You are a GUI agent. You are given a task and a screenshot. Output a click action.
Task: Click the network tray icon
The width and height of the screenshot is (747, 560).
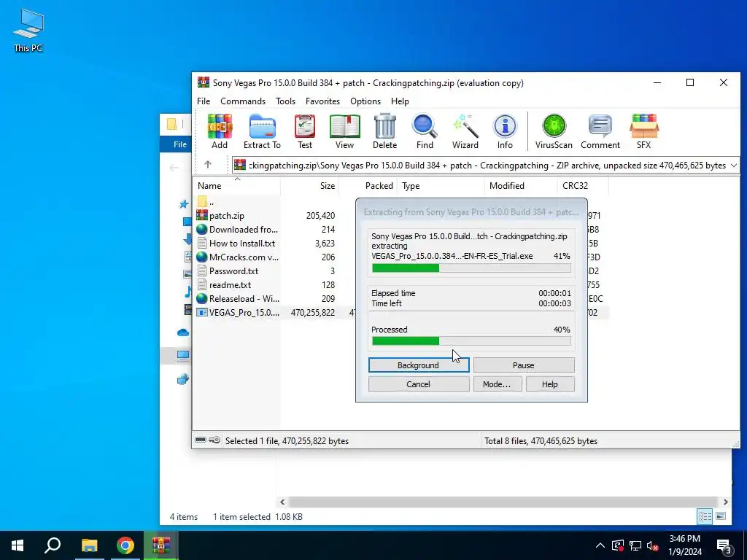pyautogui.click(x=635, y=545)
